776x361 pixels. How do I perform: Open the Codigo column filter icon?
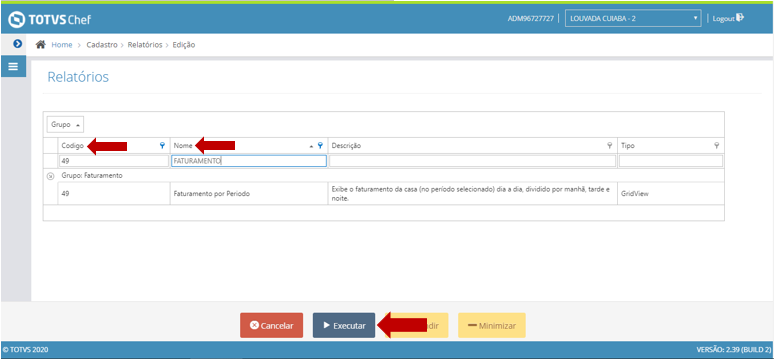[162, 146]
